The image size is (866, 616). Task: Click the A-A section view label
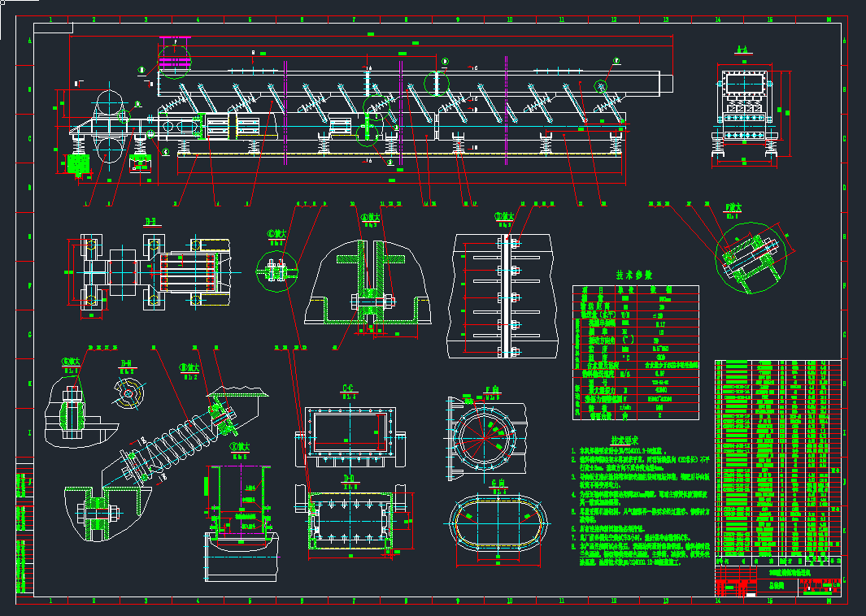742,50
